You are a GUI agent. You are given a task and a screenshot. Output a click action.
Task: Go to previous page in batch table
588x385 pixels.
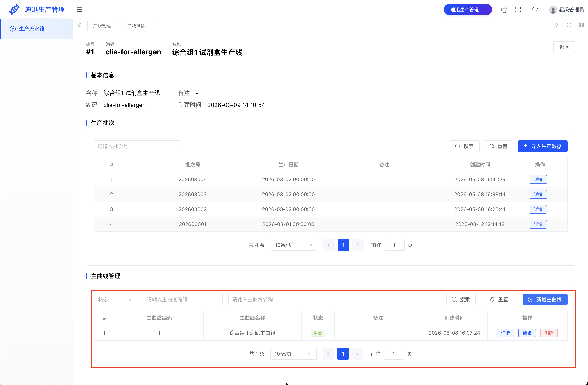point(329,245)
